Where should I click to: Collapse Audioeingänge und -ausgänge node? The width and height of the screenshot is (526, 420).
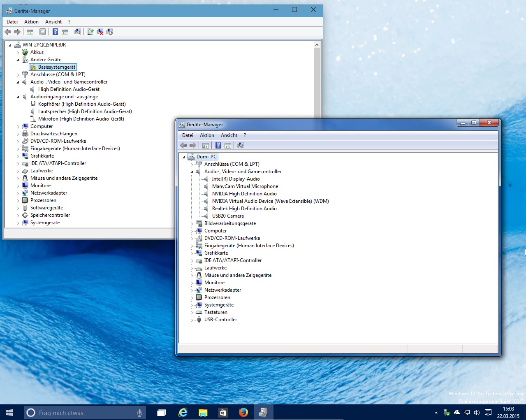[18, 97]
